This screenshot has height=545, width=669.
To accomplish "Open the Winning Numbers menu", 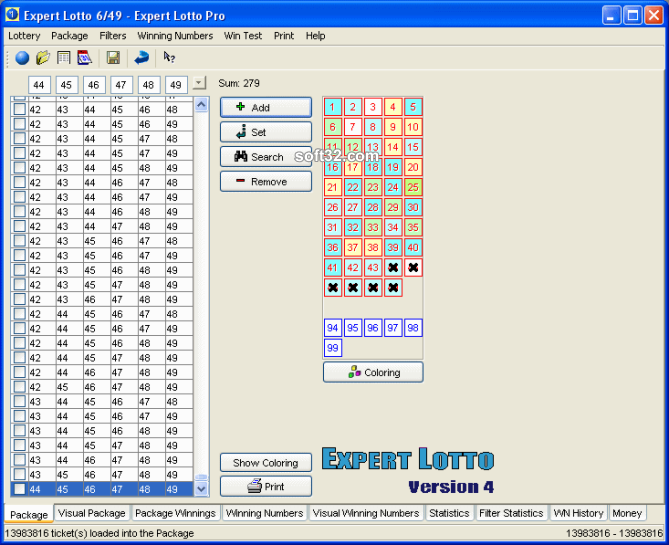I will (175, 36).
